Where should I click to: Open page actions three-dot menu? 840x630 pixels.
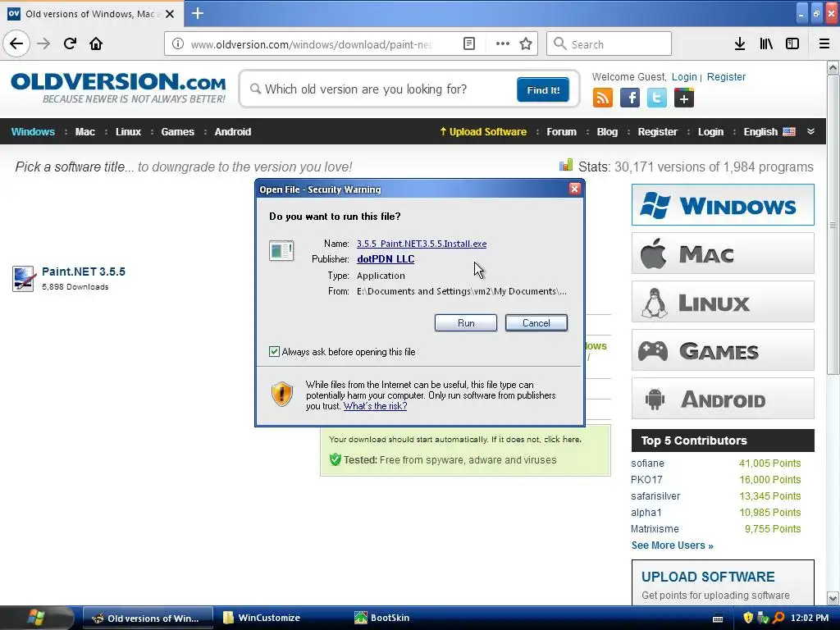coord(503,44)
